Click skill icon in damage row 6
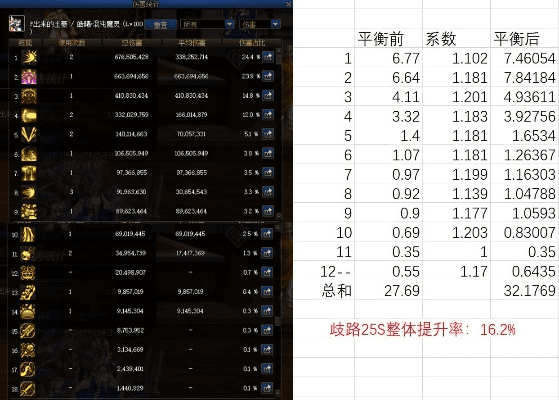 pyautogui.click(x=29, y=154)
